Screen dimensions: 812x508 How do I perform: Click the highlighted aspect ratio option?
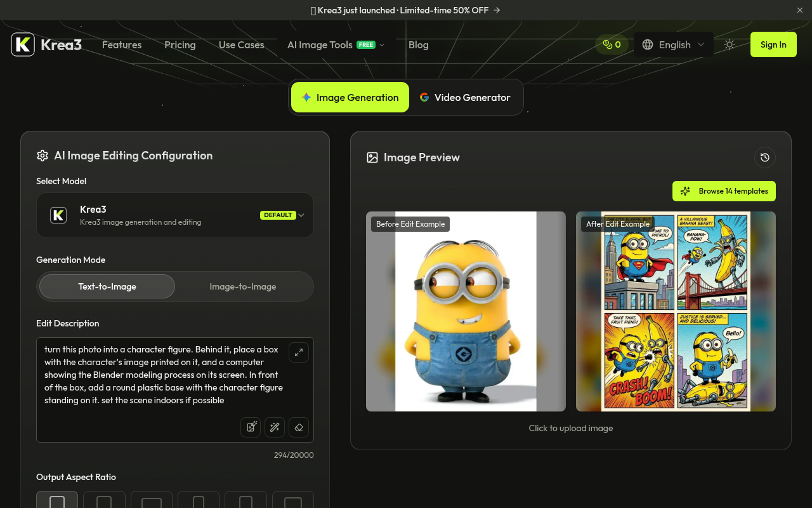point(57,500)
